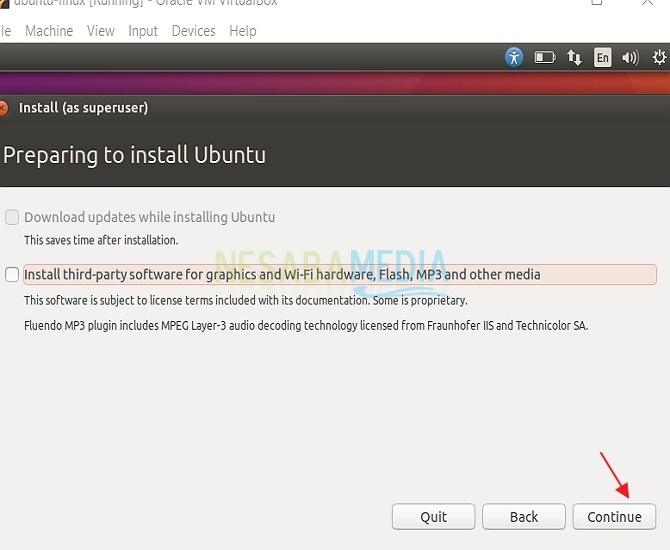The image size is (670, 550).
Task: Close the Install (as superuser) window
Action: 3,108
